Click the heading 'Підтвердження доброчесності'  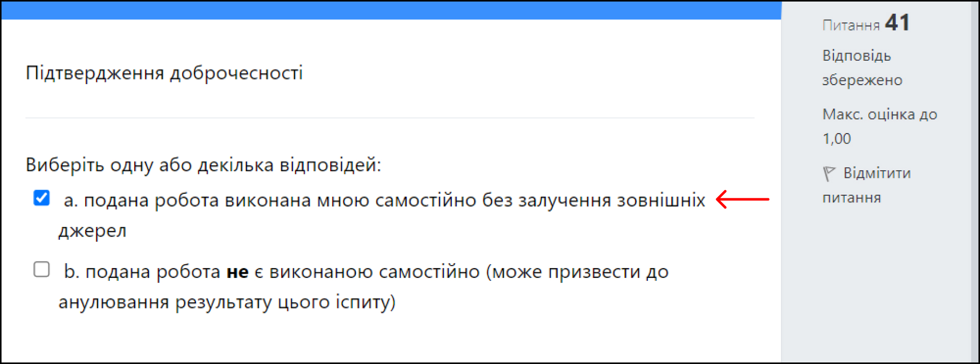tap(164, 73)
